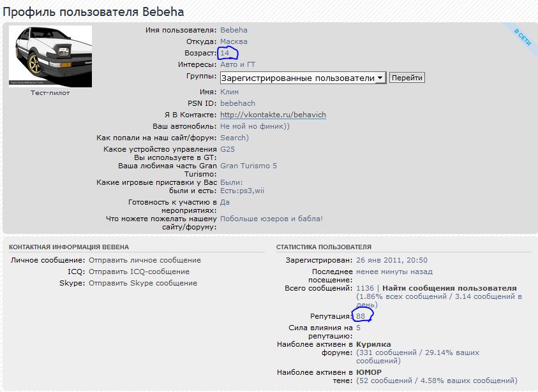Open the ЮМОР topic link
Viewport: 538px width, 392px height.
369,372
